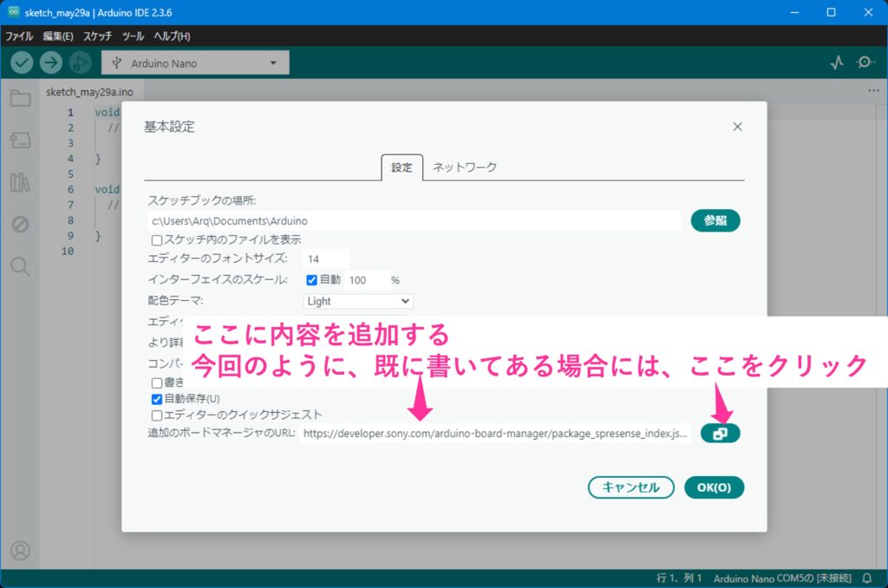
Task: Click the interface scale field showing 100
Action: point(367,280)
